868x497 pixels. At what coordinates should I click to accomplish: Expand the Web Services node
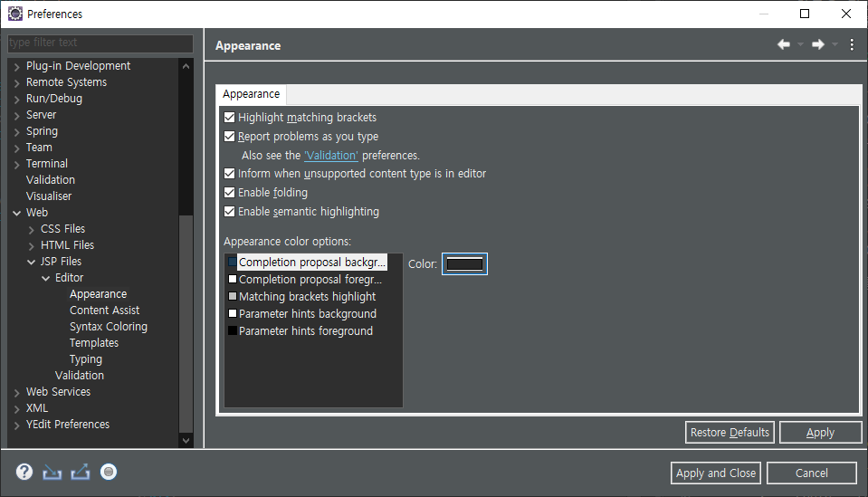tap(16, 392)
